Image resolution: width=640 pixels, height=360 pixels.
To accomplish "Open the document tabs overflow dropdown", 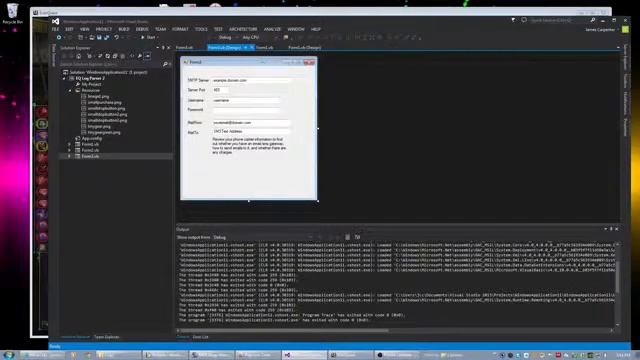I will pyautogui.click(x=618, y=48).
